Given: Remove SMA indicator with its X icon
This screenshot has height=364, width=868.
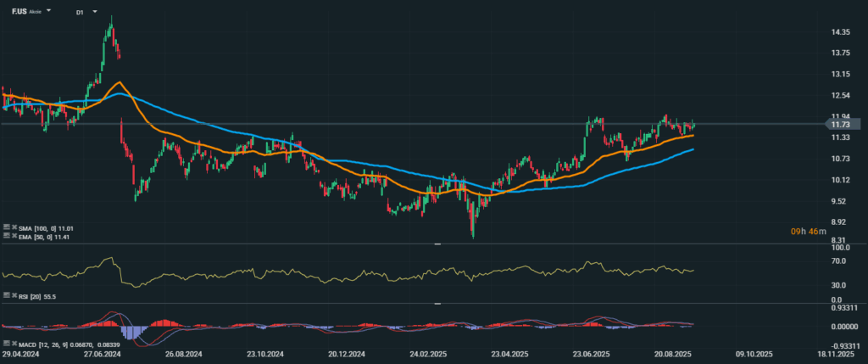Looking at the screenshot, I should pyautogui.click(x=13, y=228).
